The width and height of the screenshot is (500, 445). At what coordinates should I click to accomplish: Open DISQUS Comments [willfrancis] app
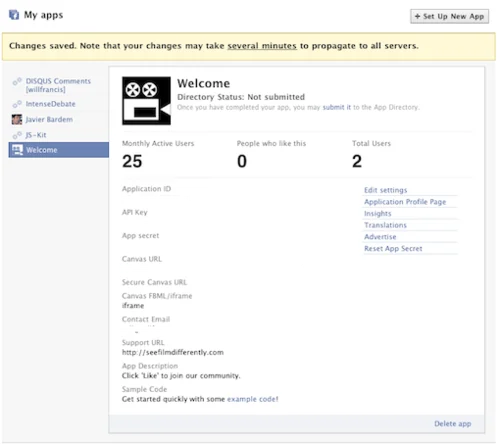pyautogui.click(x=58, y=85)
